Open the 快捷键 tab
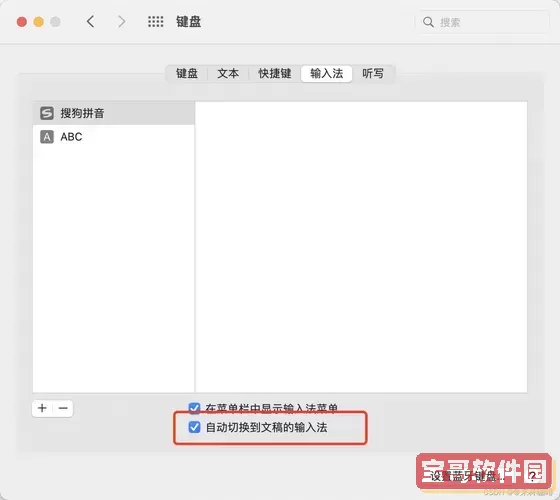Screen dimensions: 560x500 click(275, 74)
